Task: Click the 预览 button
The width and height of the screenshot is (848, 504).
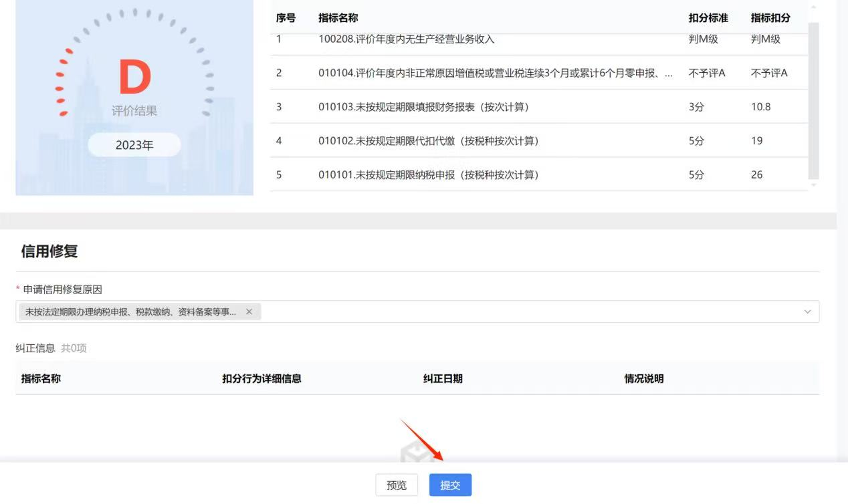Action: 397,485
